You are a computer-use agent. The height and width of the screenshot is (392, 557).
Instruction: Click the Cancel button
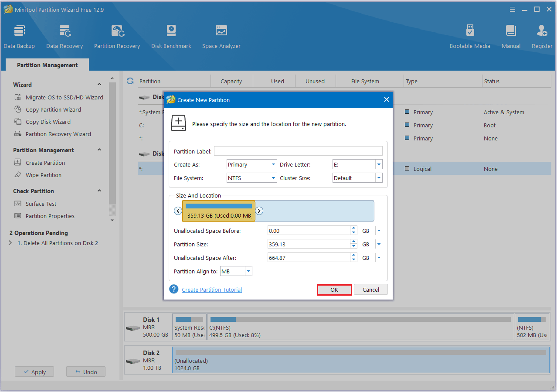click(x=371, y=290)
